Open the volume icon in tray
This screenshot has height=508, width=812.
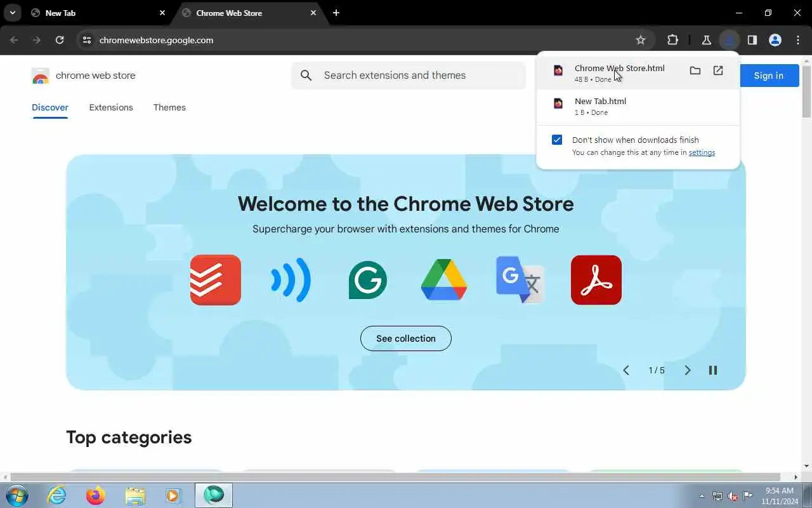tap(733, 496)
